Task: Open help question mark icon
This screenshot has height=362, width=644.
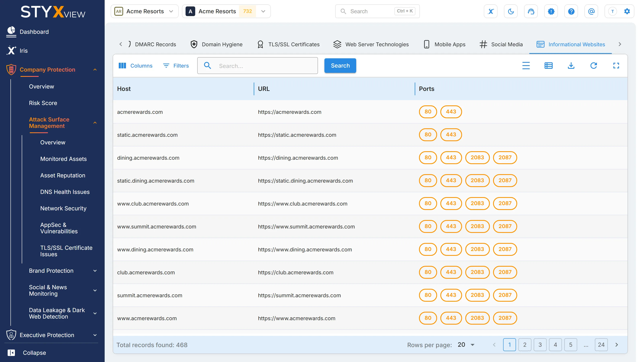Action: (571, 11)
